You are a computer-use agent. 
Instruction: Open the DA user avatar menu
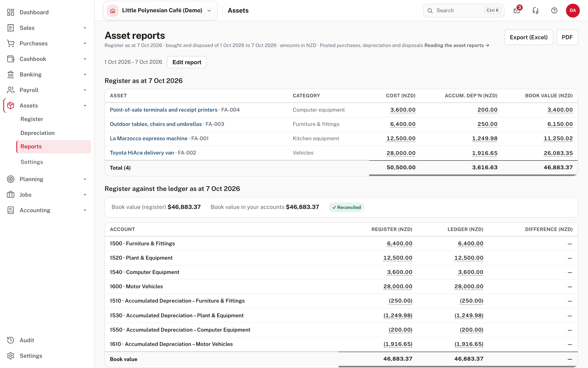[573, 10]
